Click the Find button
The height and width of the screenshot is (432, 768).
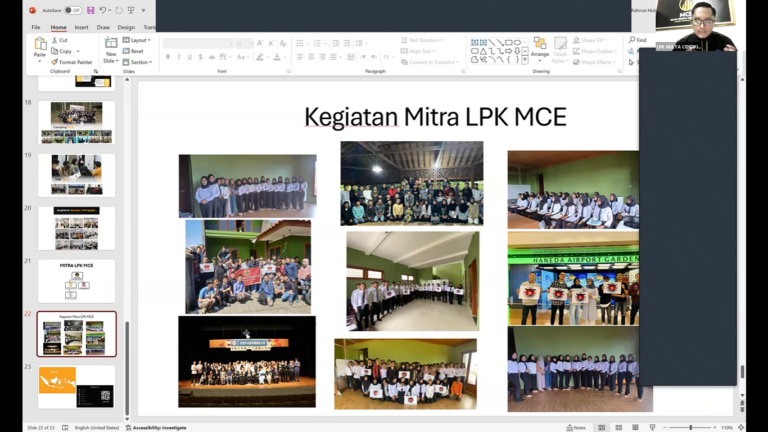click(637, 40)
